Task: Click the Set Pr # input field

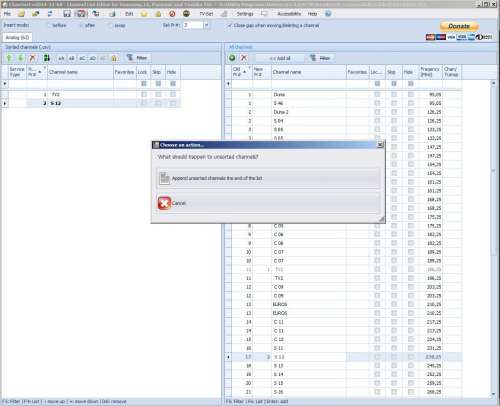Action: tap(193, 25)
